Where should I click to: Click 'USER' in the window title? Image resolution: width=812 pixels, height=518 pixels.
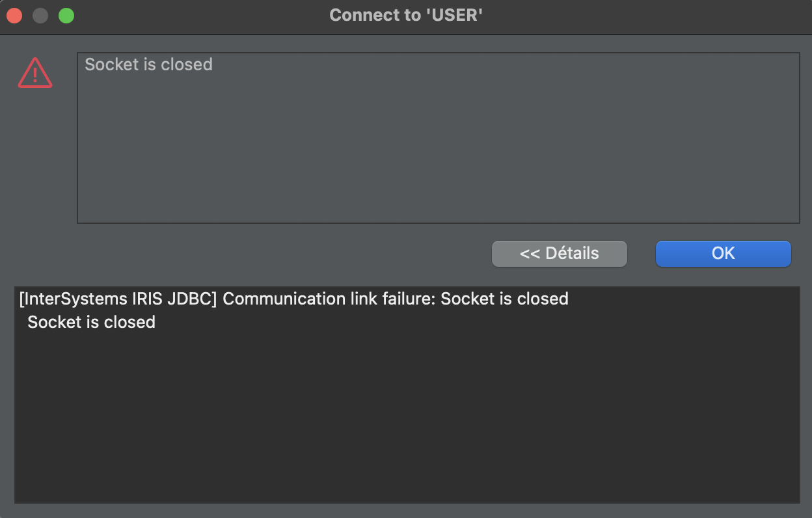[455, 15]
